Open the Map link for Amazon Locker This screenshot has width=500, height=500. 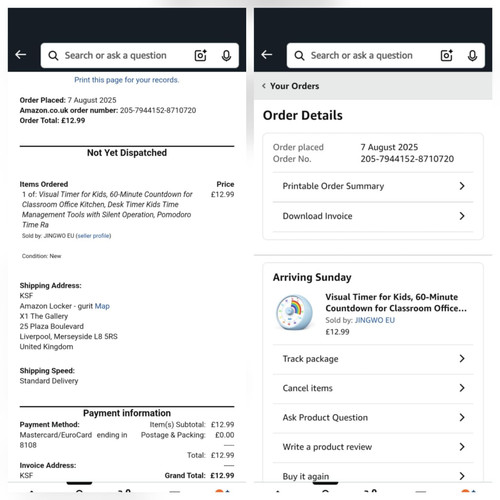click(102, 306)
